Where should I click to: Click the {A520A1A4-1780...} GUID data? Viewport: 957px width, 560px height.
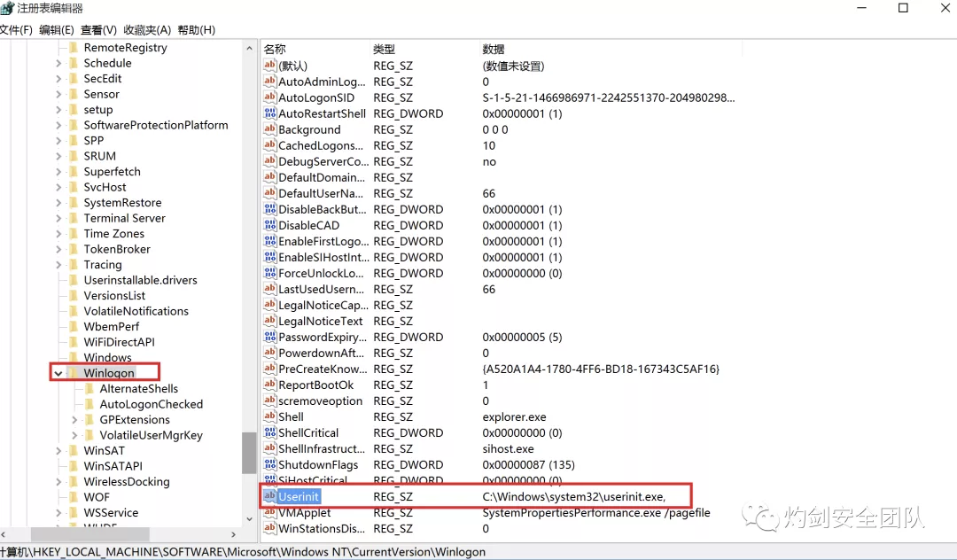601,369
